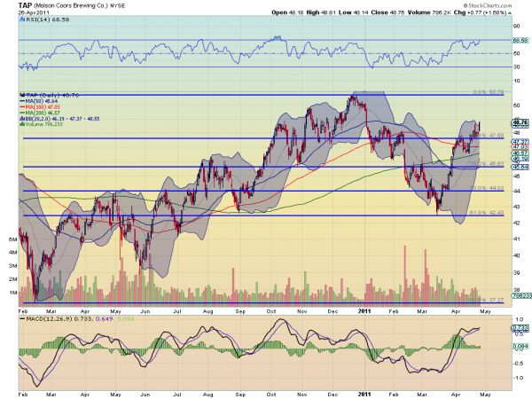Click the RSI(14) 68.58 legend text
Viewport: 532px width, 399px height.
(48, 20)
